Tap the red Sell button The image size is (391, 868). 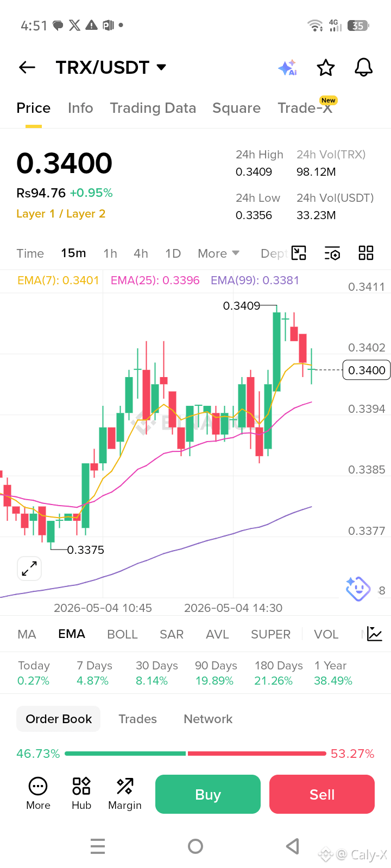tap(322, 794)
